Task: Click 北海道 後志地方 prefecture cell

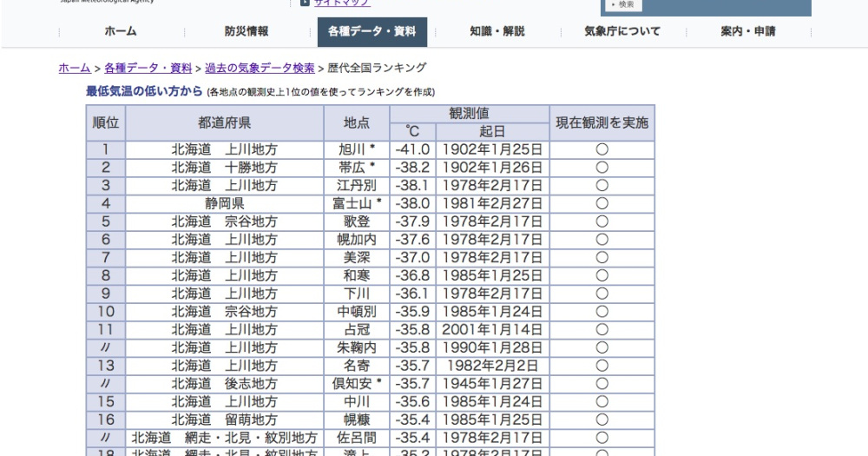Action: 225,384
